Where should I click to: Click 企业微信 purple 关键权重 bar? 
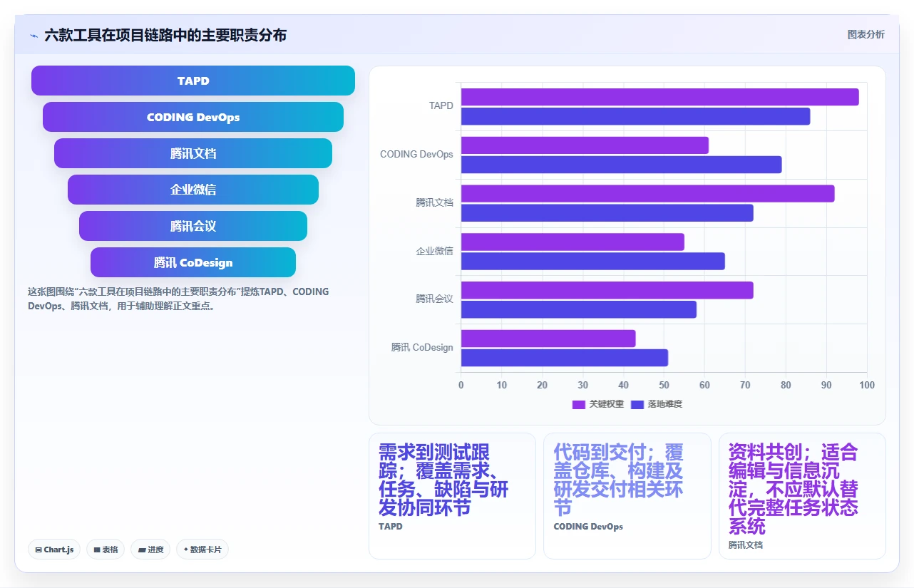tap(572, 242)
